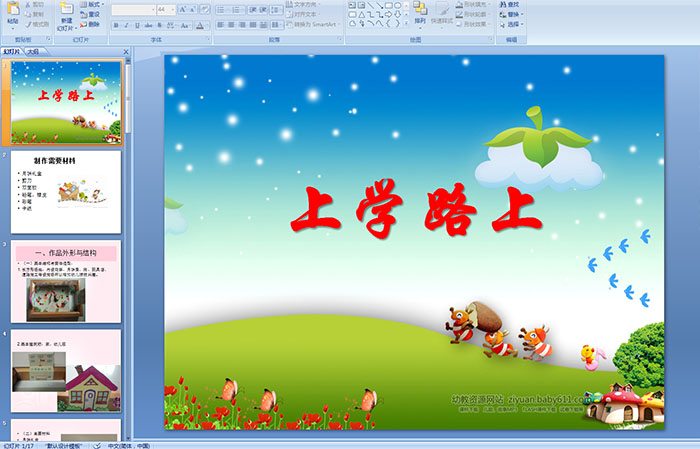Open the font name combo box
The height and width of the screenshot is (449, 700).
pos(133,9)
